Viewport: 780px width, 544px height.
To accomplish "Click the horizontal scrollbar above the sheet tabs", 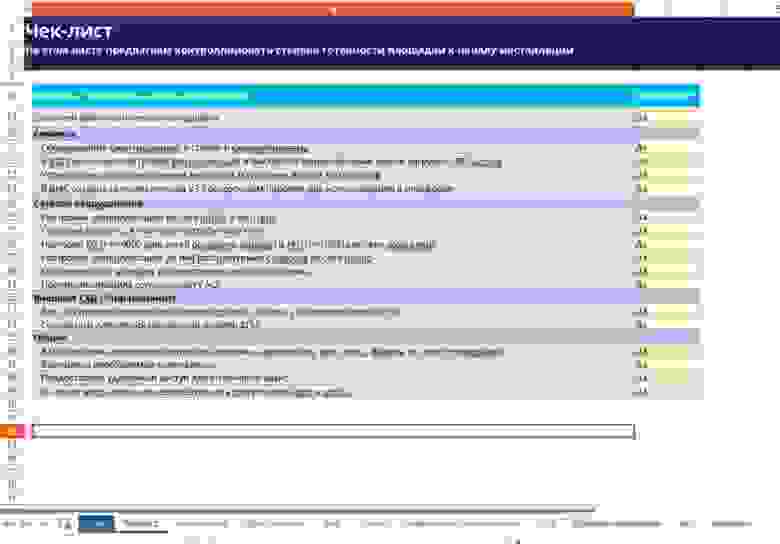I will coord(297,509).
